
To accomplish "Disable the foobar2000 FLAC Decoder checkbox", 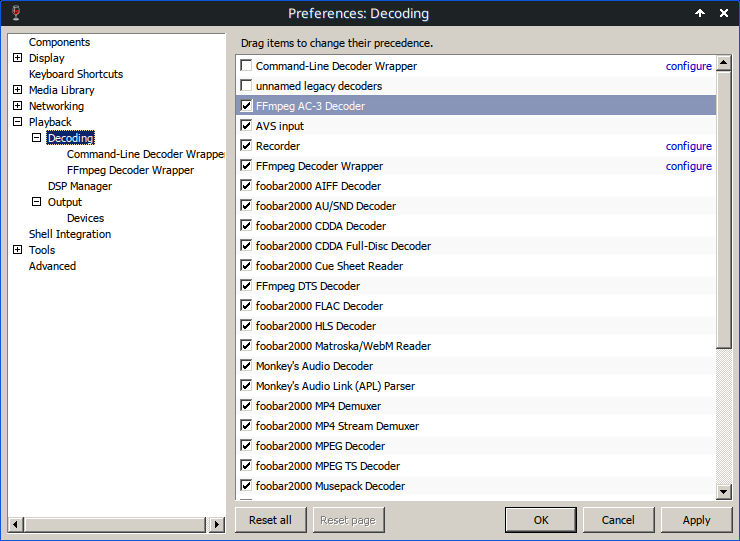I will (246, 306).
